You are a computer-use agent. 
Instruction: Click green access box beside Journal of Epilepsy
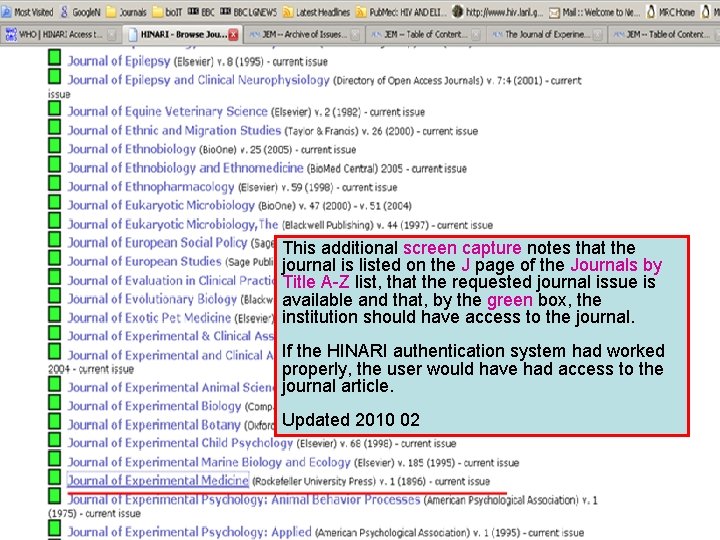click(55, 57)
